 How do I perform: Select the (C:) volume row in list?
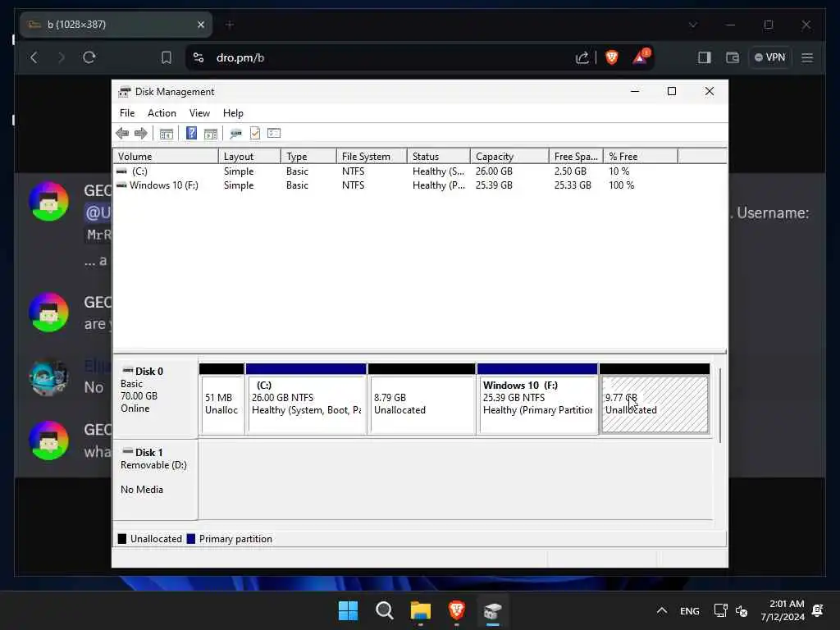419,171
